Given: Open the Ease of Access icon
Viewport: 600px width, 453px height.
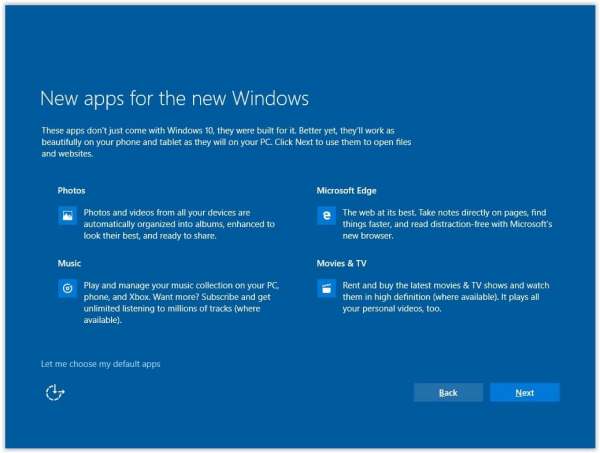Looking at the screenshot, I should click(55, 393).
